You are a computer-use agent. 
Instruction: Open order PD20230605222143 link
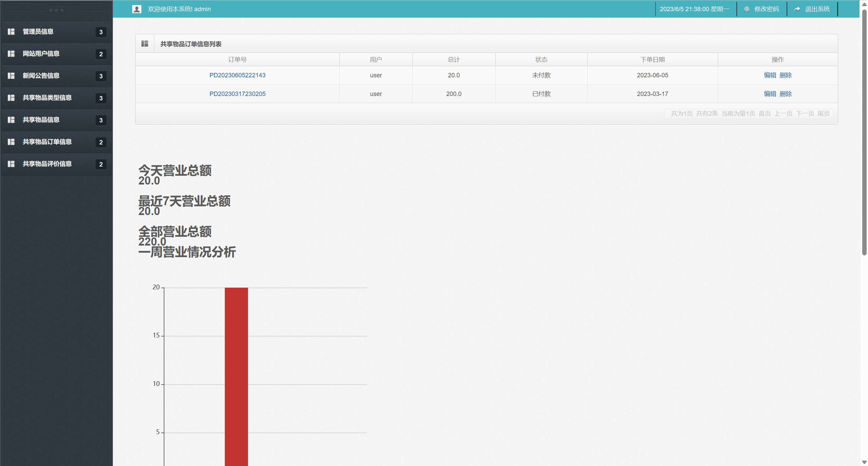[x=237, y=75]
